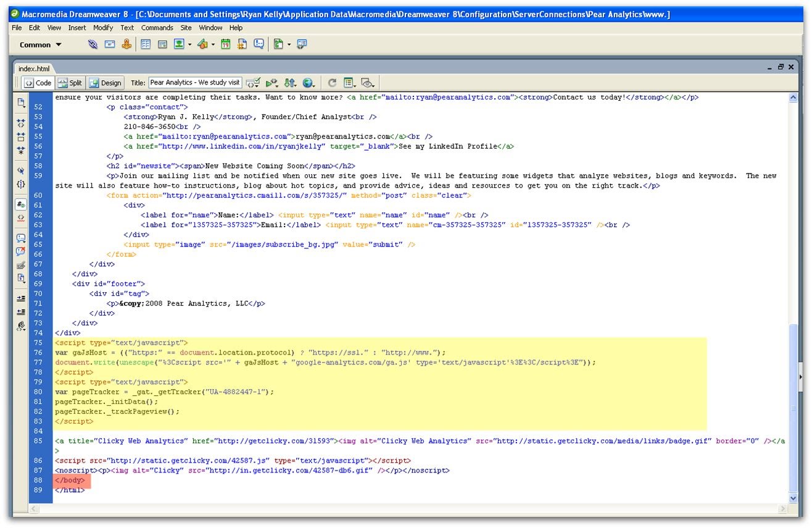Open the View menu
The image size is (812, 528).
coord(54,28)
